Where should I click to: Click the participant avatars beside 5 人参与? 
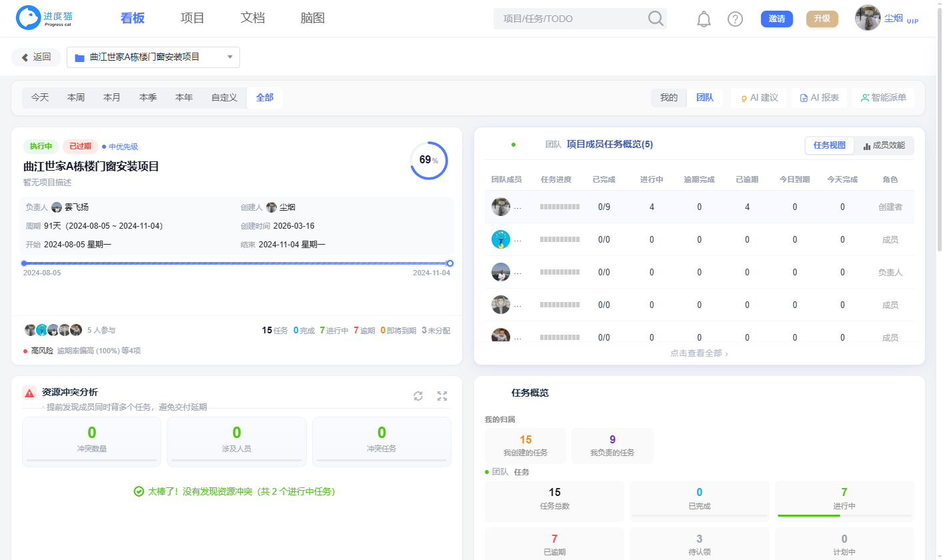tap(53, 330)
